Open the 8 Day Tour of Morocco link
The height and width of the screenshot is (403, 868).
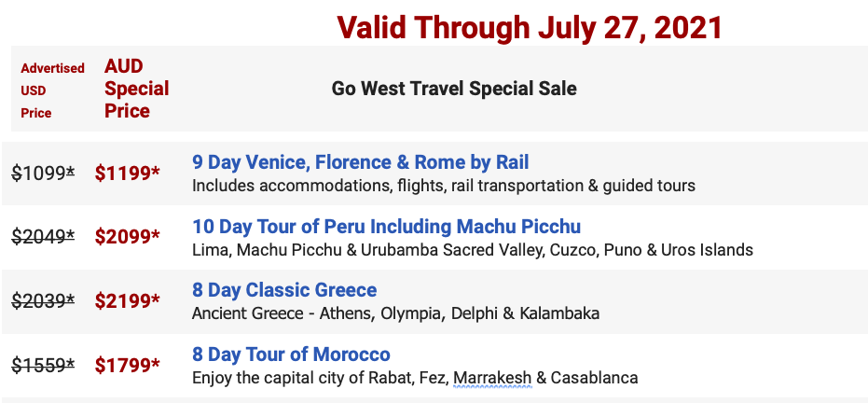click(291, 354)
